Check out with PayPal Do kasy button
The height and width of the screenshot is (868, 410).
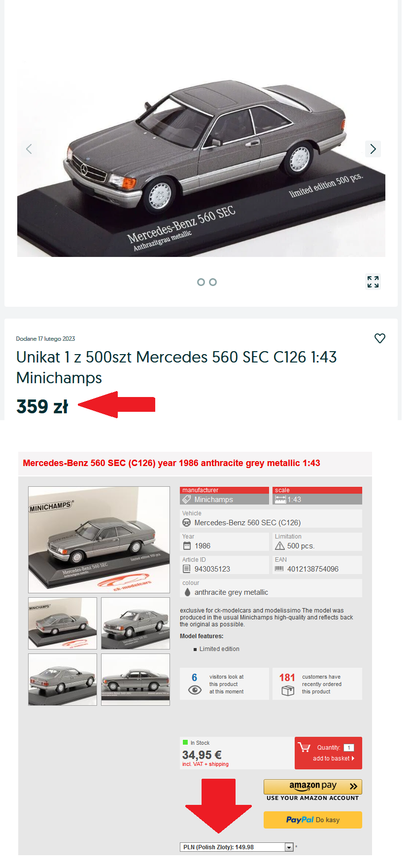(313, 820)
